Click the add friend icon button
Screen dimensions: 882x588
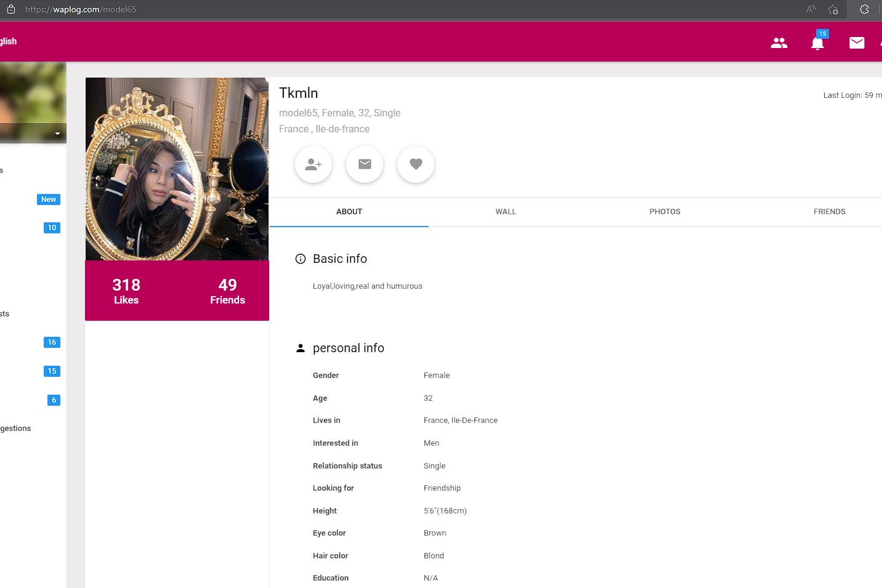click(314, 164)
